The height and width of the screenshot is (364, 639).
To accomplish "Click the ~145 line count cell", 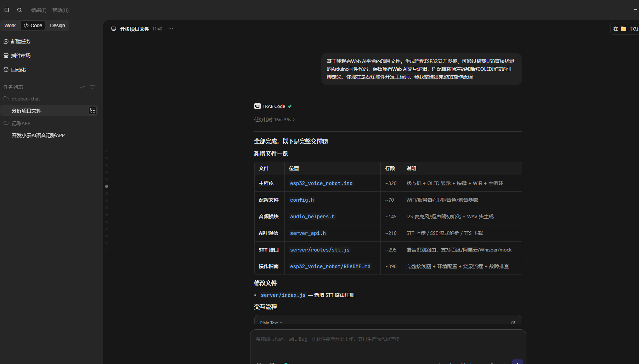I will click(x=391, y=216).
